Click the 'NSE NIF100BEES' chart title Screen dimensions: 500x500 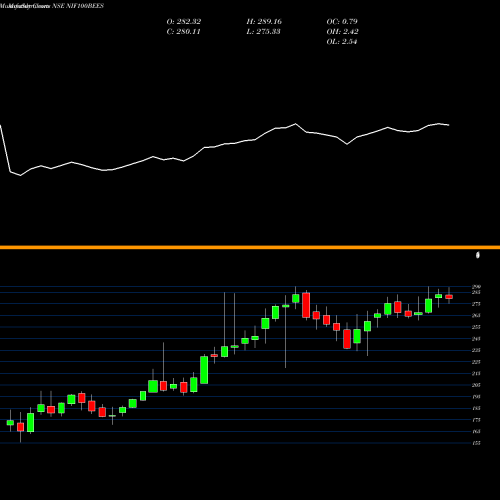point(78,6)
